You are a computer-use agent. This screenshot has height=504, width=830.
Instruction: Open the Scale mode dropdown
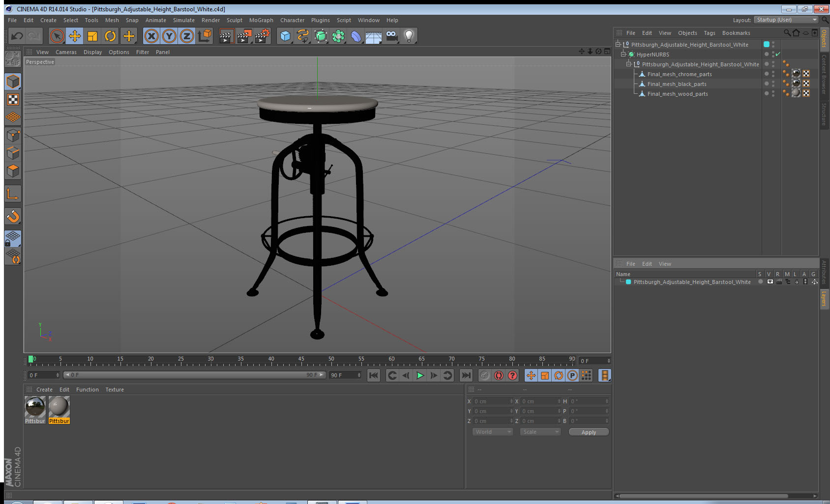coord(540,432)
